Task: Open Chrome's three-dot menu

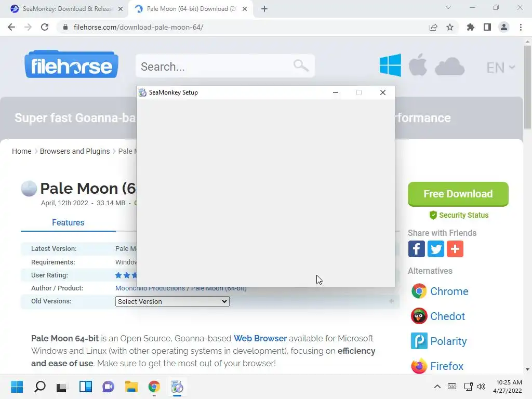Action: coord(521,27)
